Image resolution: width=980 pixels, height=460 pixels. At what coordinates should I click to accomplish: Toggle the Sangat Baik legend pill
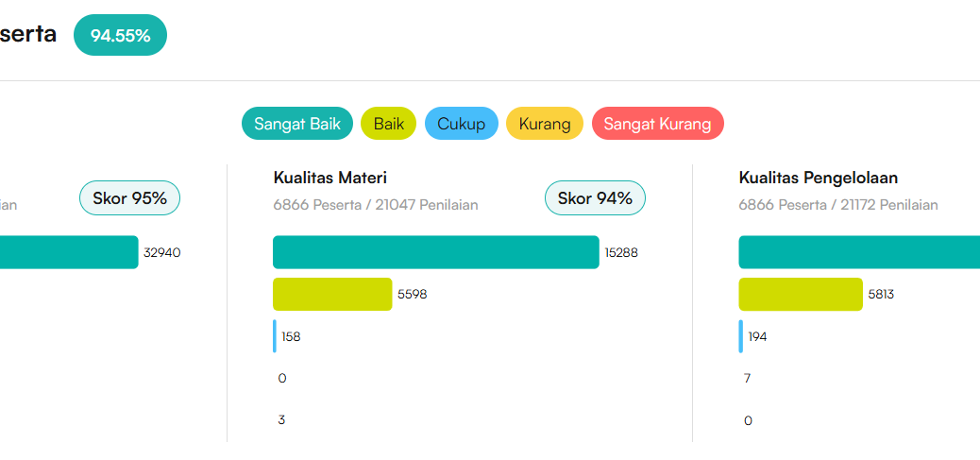coord(297,124)
